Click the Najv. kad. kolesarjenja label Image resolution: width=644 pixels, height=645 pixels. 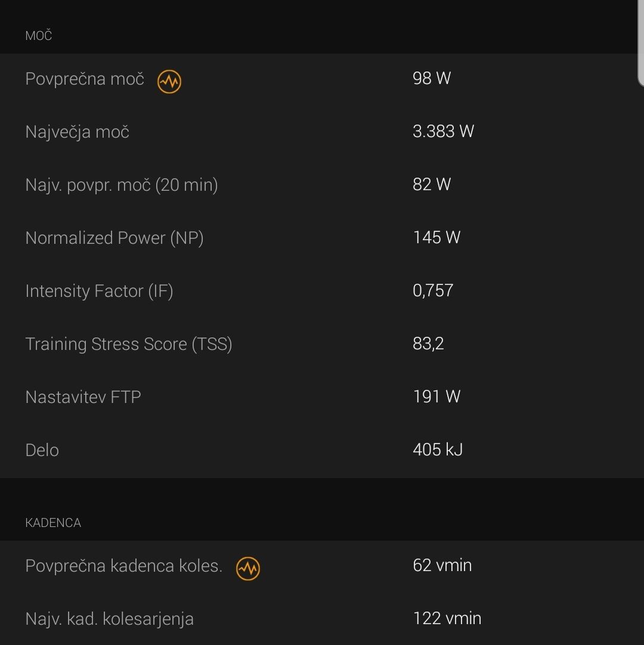(110, 619)
